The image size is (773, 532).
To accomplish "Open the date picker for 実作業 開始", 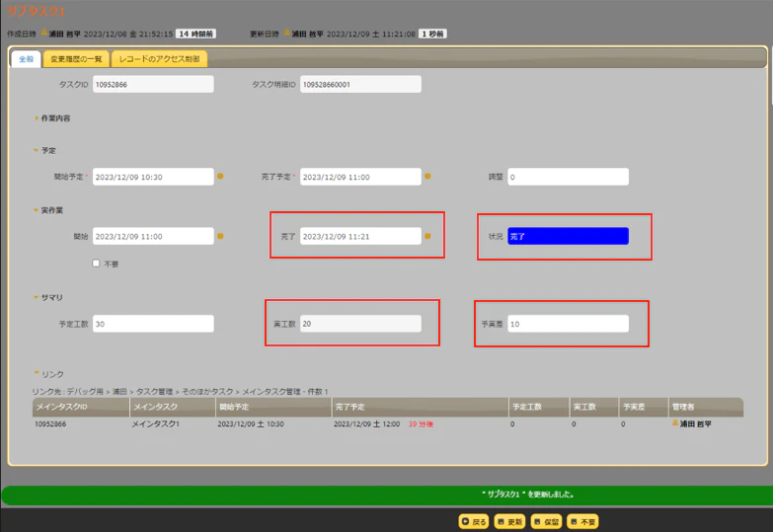I will [x=220, y=236].
